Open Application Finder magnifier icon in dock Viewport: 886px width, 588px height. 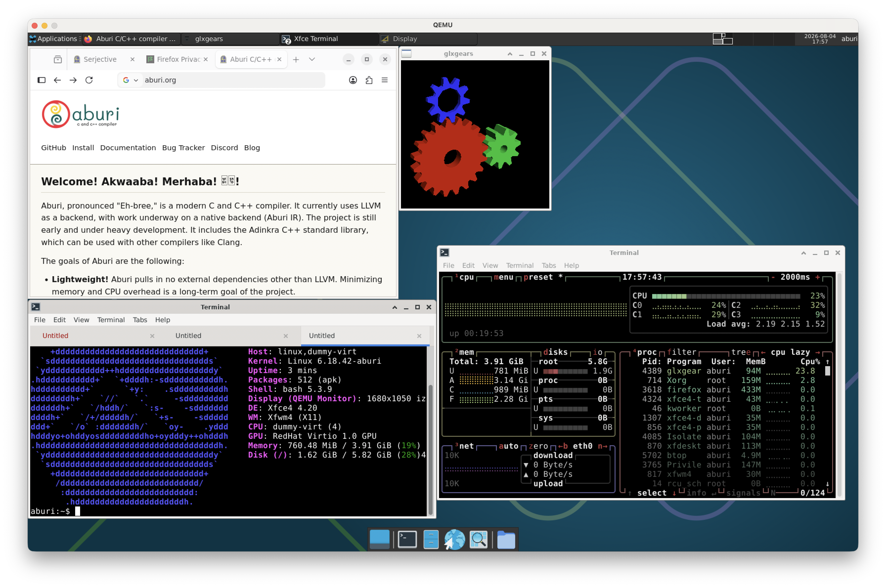click(478, 540)
